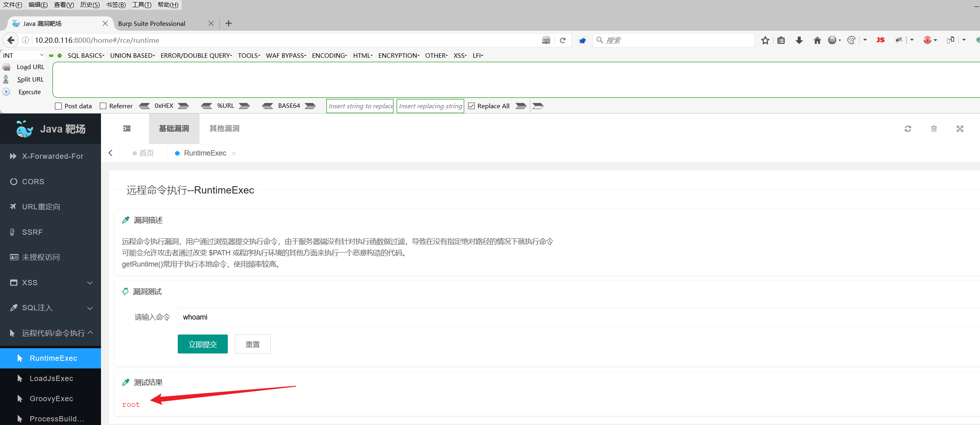Click the refresh icon in the app header
This screenshot has height=425, width=980.
tap(908, 128)
